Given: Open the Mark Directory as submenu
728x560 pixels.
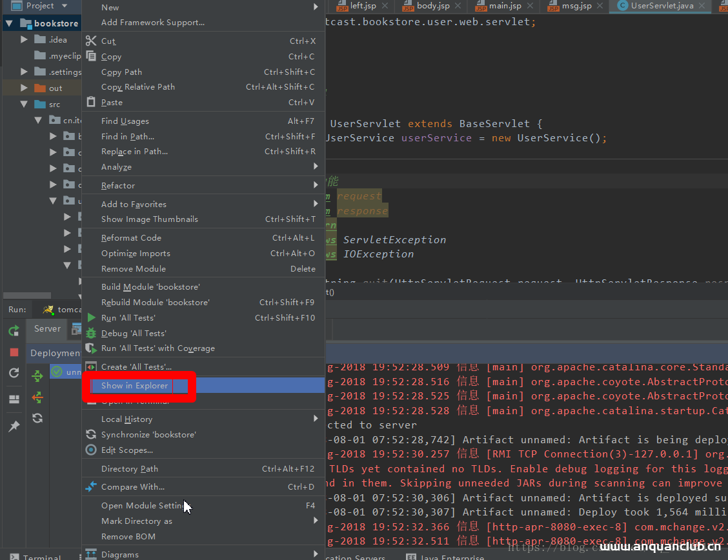Looking at the screenshot, I should point(203,521).
